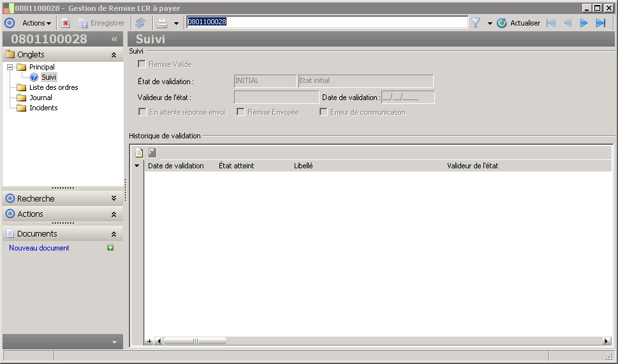Click the record number search field
618x364 pixels.
click(x=327, y=22)
